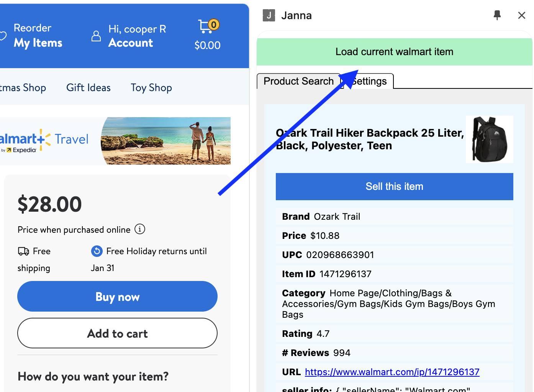534x392 pixels.
Task: Click the Walmart+ Travel banner
Action: click(x=115, y=141)
